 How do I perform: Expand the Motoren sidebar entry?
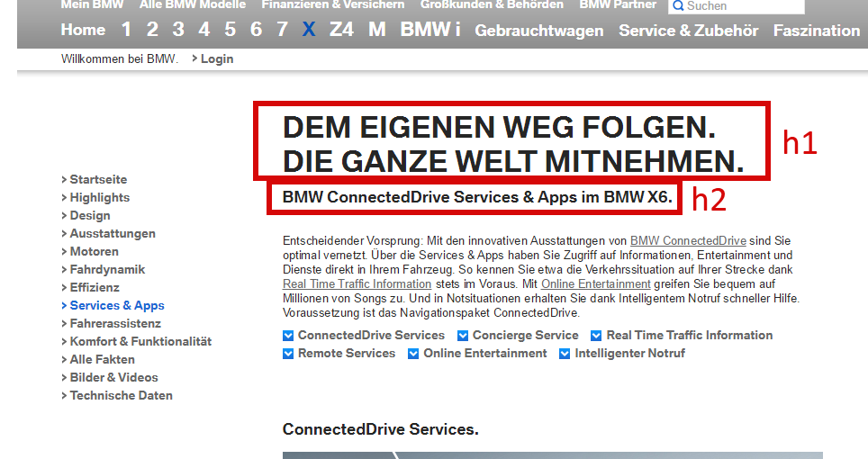[95, 252]
